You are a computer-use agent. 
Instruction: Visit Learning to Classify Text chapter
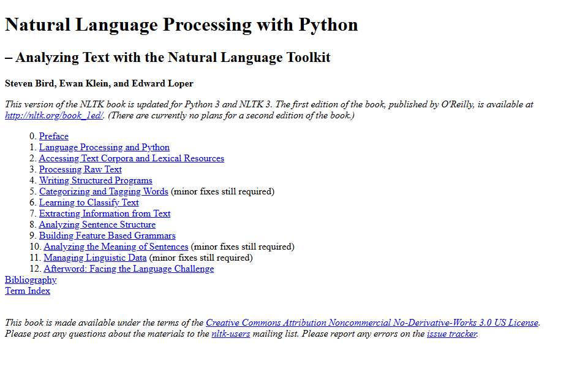click(x=89, y=202)
